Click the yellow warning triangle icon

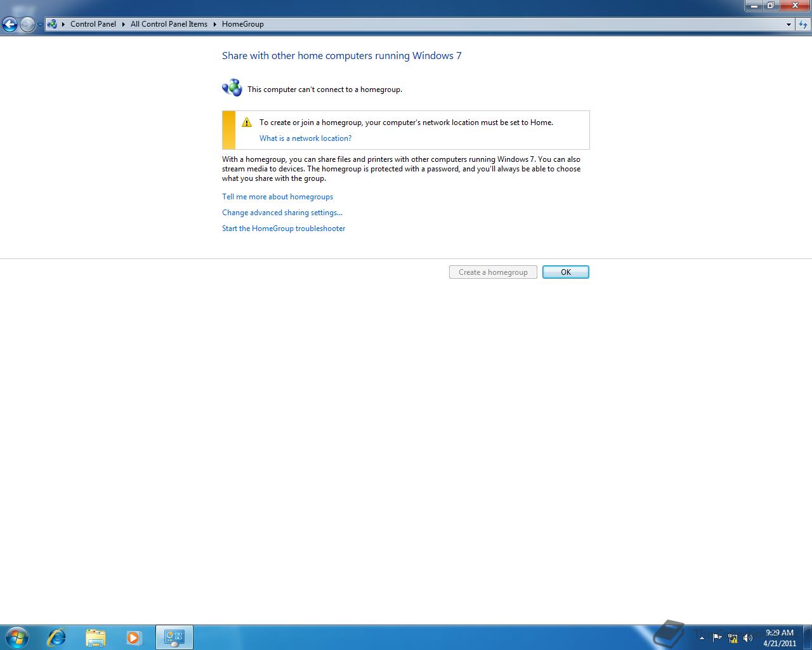(x=247, y=123)
